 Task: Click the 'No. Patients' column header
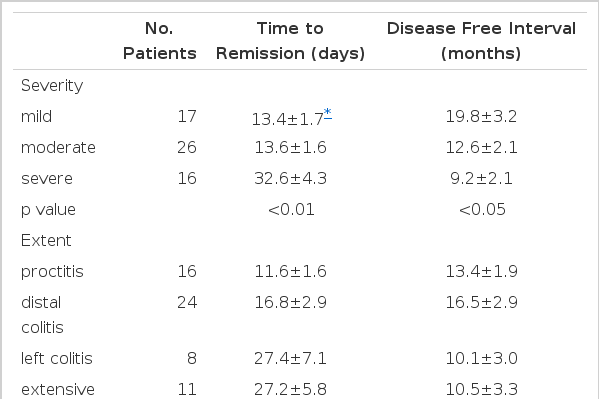click(x=160, y=41)
